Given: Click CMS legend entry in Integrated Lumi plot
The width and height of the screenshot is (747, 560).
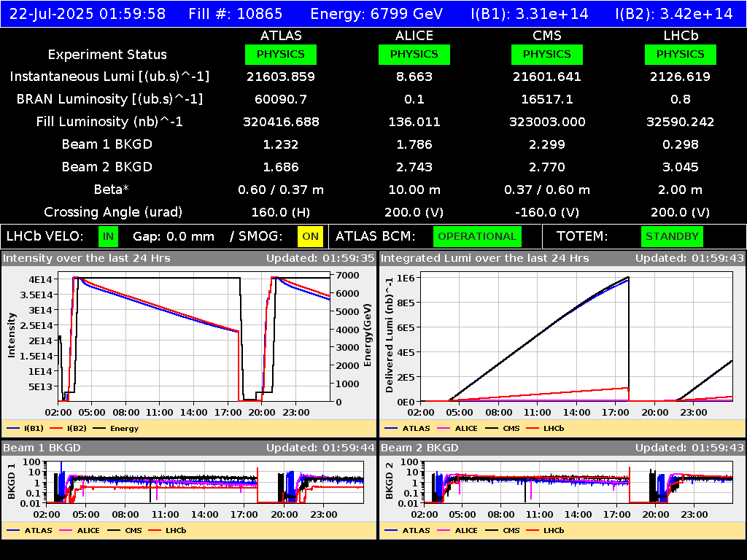Looking at the screenshot, I should tap(503, 429).
